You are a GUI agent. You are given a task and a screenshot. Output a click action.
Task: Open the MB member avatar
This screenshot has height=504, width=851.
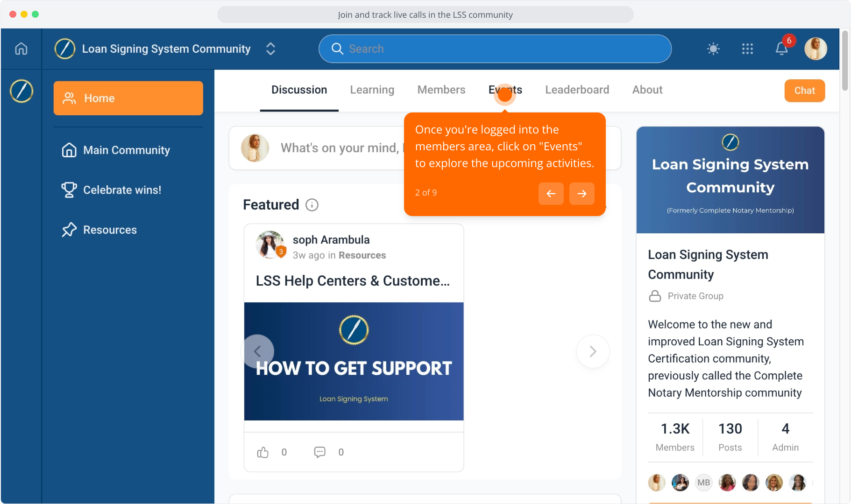pyautogui.click(x=703, y=483)
